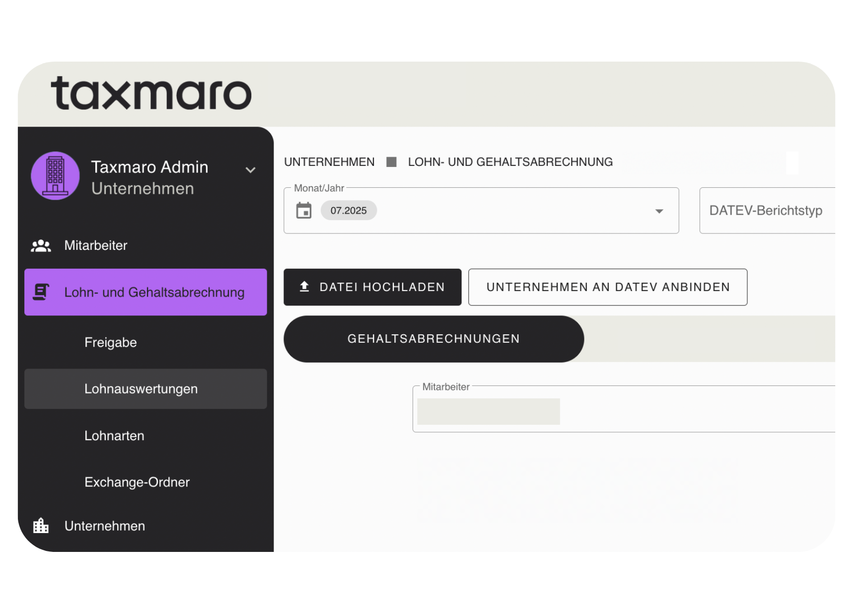This screenshot has height=616, width=868.
Task: Click the DATEI HOCHLADEN button
Action: 372,287
